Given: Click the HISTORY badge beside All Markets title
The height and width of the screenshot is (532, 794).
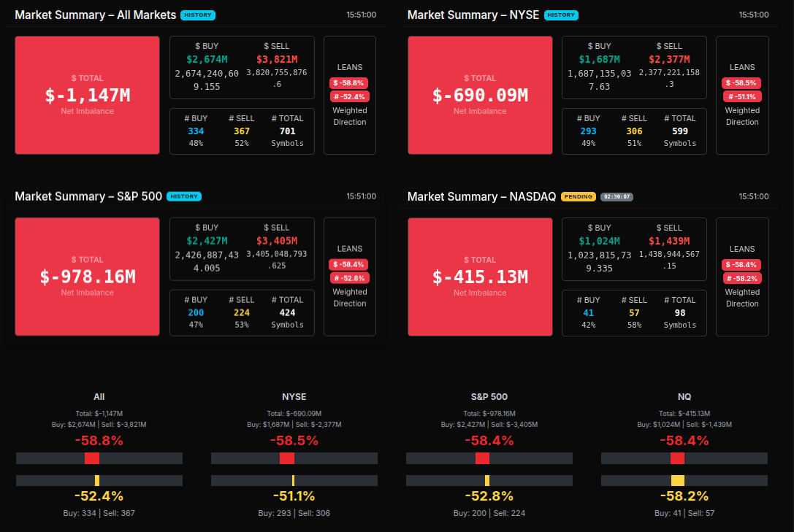Looking at the screenshot, I should pyautogui.click(x=198, y=15).
